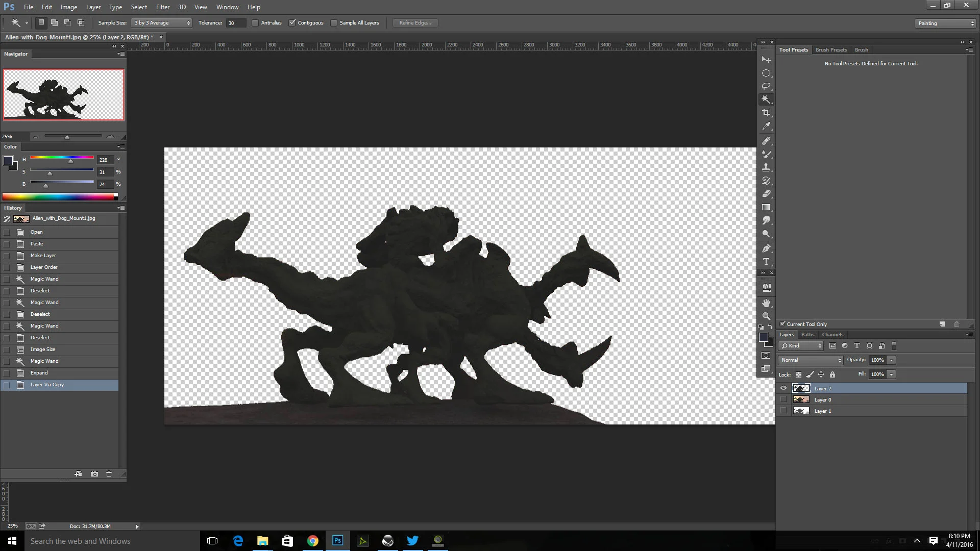Viewport: 980px width, 551px height.
Task: Show Layer 0 visibility box
Action: point(783,399)
